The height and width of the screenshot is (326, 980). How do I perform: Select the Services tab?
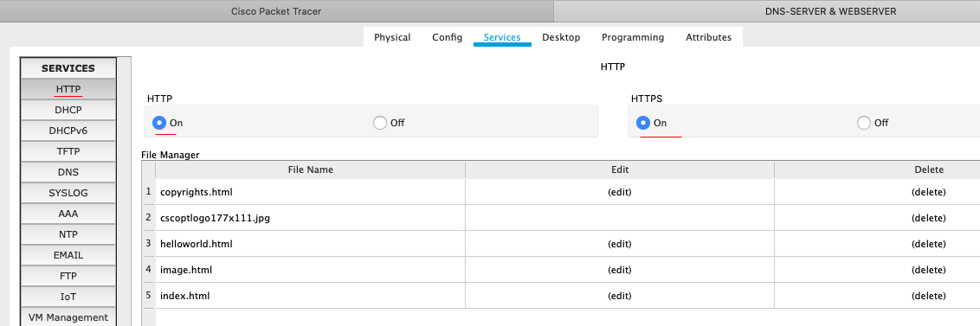point(502,37)
